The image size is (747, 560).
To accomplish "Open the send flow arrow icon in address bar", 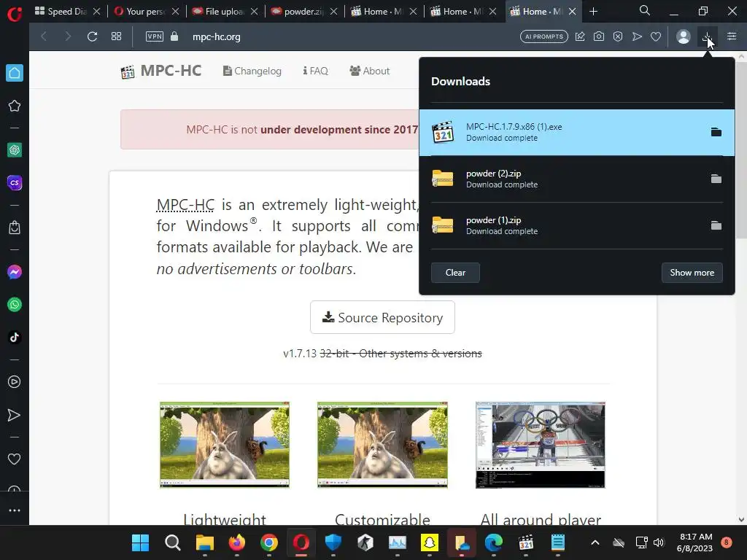I will (637, 36).
